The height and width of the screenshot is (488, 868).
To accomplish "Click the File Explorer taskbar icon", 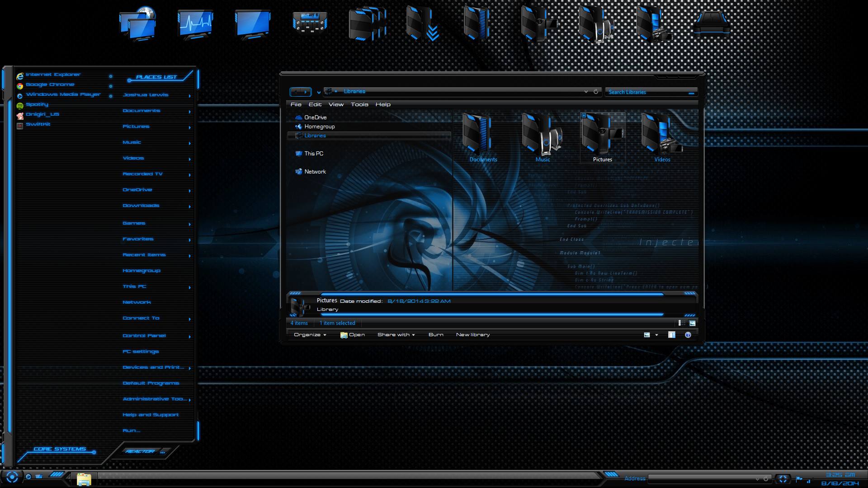I will (x=84, y=479).
